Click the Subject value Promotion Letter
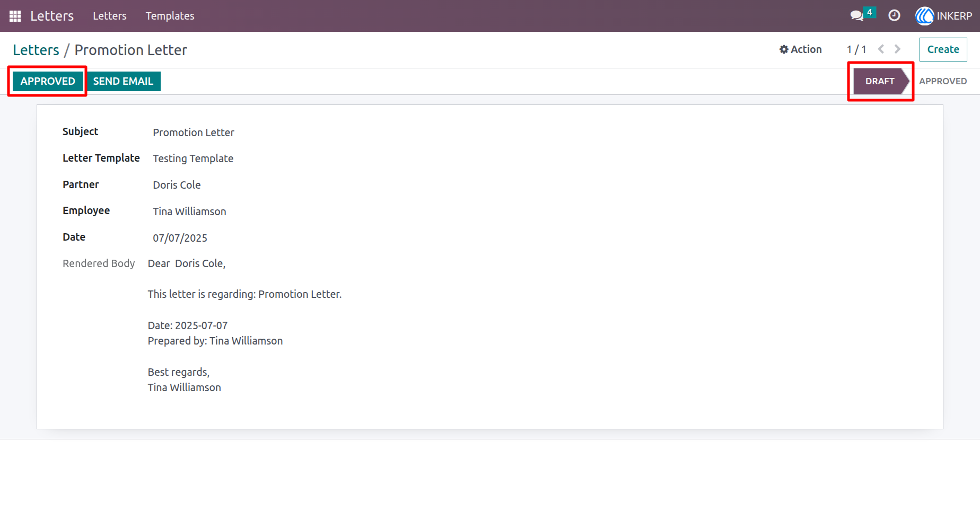 194,133
